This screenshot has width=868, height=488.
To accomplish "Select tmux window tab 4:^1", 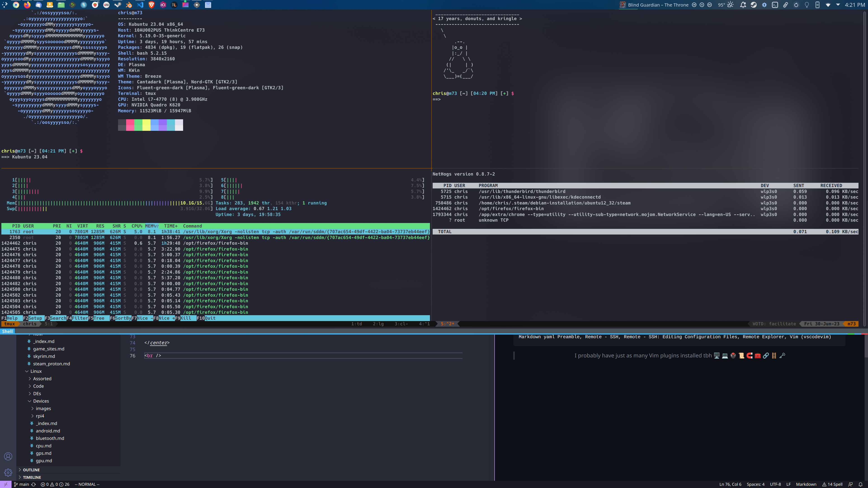I will (x=424, y=324).
